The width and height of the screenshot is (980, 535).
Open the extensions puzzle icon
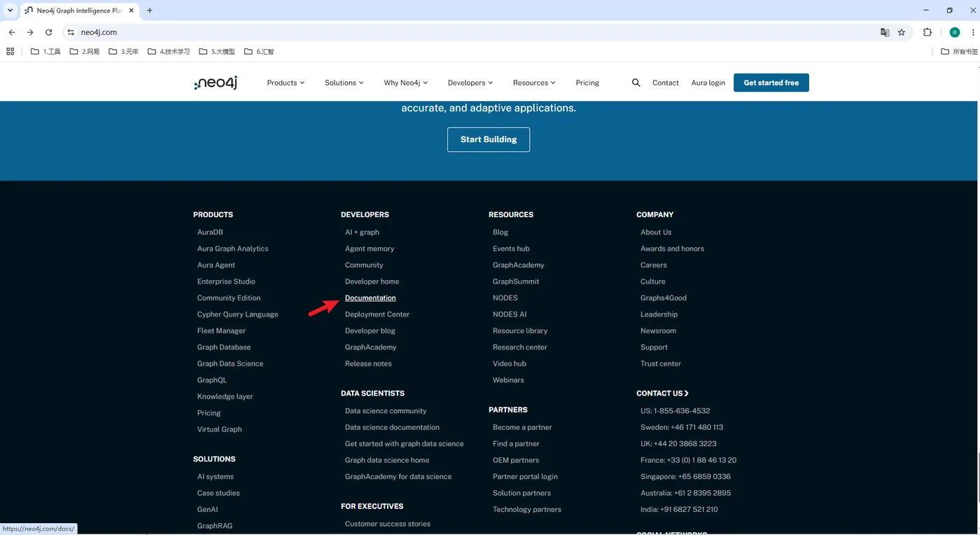[x=927, y=32]
